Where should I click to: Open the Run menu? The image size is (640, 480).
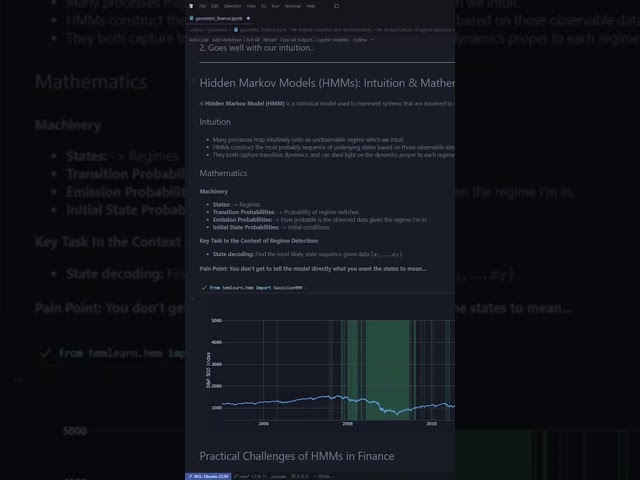276,6
